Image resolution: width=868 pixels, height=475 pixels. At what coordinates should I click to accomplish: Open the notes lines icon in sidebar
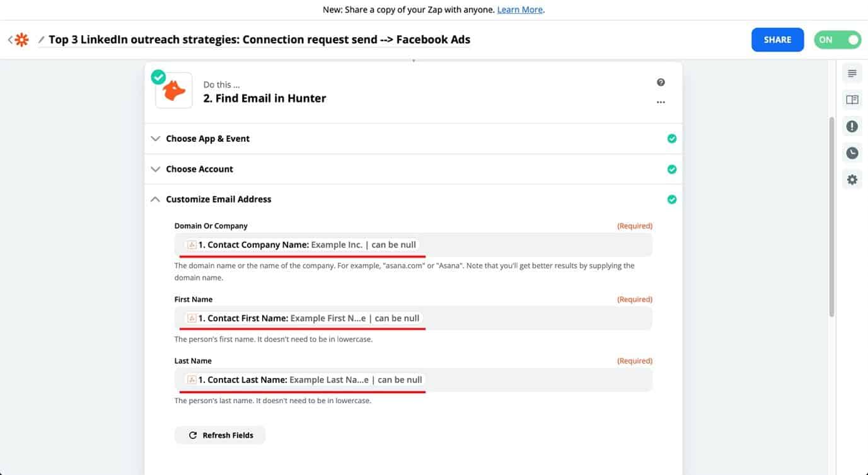pos(852,74)
